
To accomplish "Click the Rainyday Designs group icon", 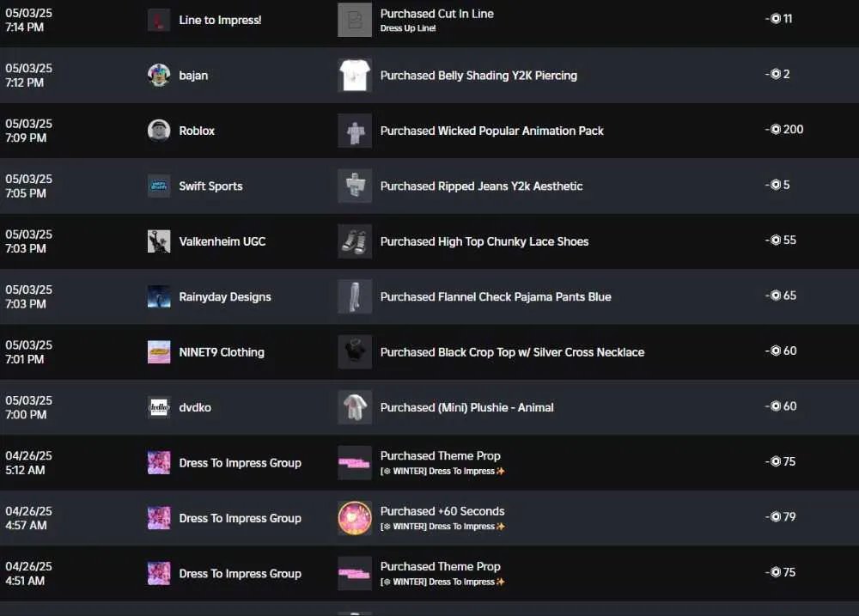I will (x=159, y=296).
